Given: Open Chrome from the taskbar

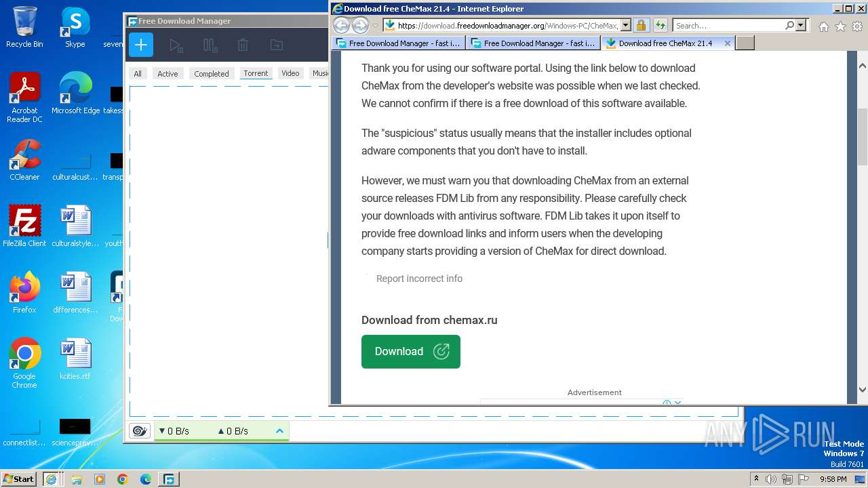Looking at the screenshot, I should click(123, 479).
